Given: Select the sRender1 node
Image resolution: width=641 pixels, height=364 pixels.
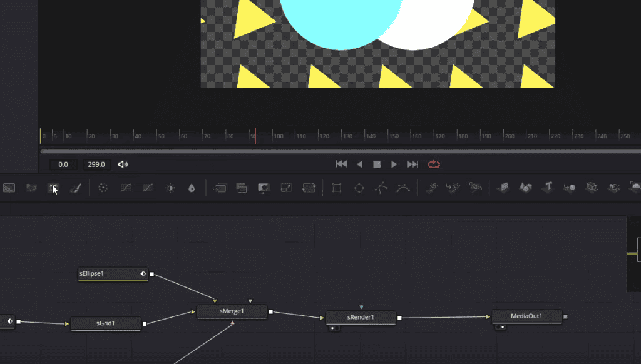Looking at the screenshot, I should click(361, 318).
